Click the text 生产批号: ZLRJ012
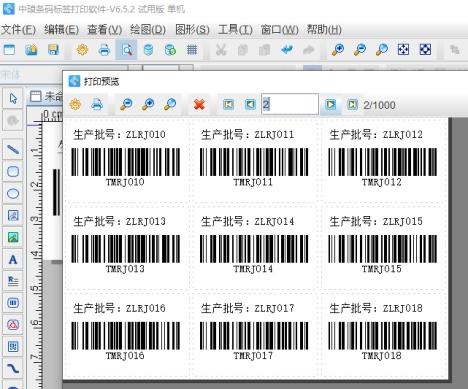468x389 pixels. (x=376, y=134)
